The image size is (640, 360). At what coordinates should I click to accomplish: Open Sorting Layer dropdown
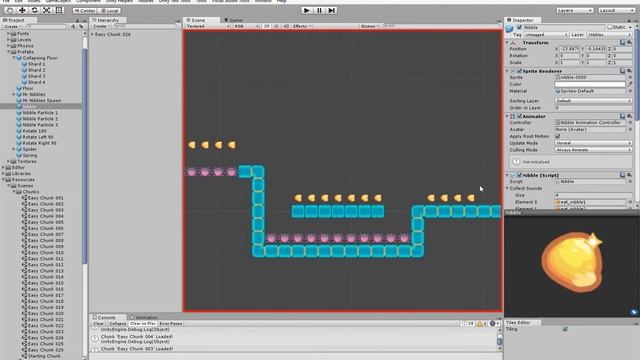(593, 100)
